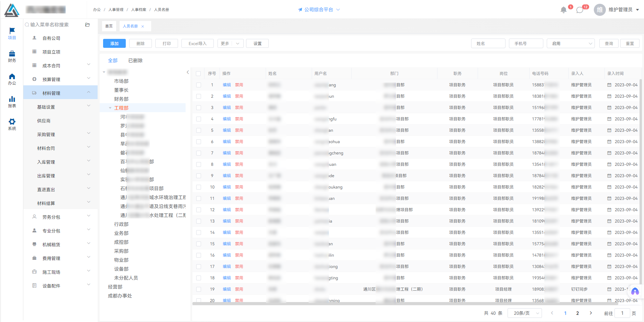Open the chat messages icon

580,10
